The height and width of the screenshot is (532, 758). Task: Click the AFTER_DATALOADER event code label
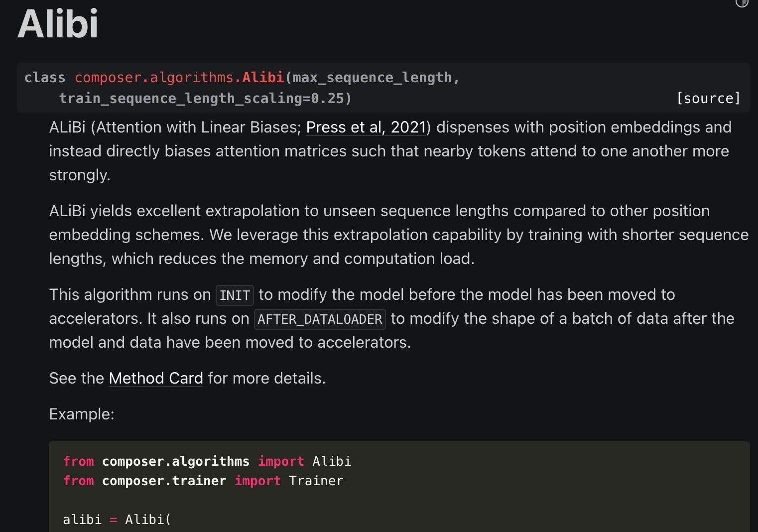[x=320, y=319]
